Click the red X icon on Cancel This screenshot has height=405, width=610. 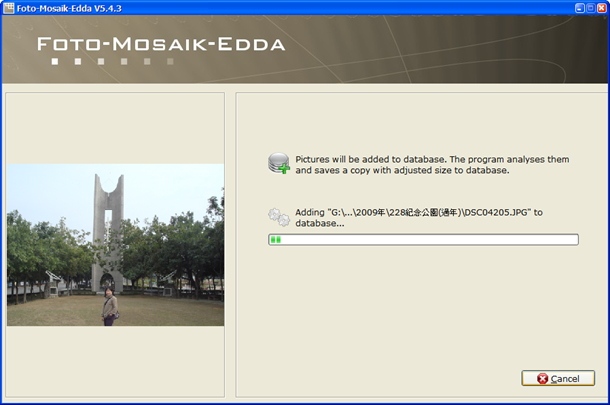tap(542, 379)
